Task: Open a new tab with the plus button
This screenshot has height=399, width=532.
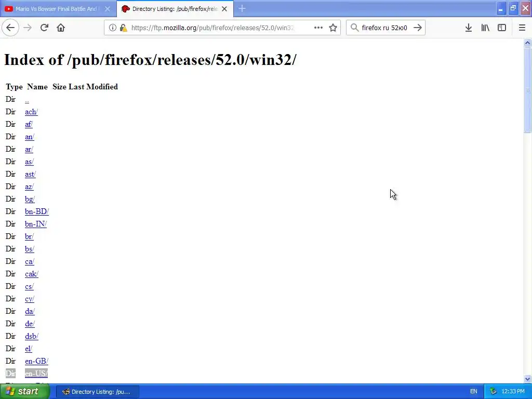Action: 242,9
